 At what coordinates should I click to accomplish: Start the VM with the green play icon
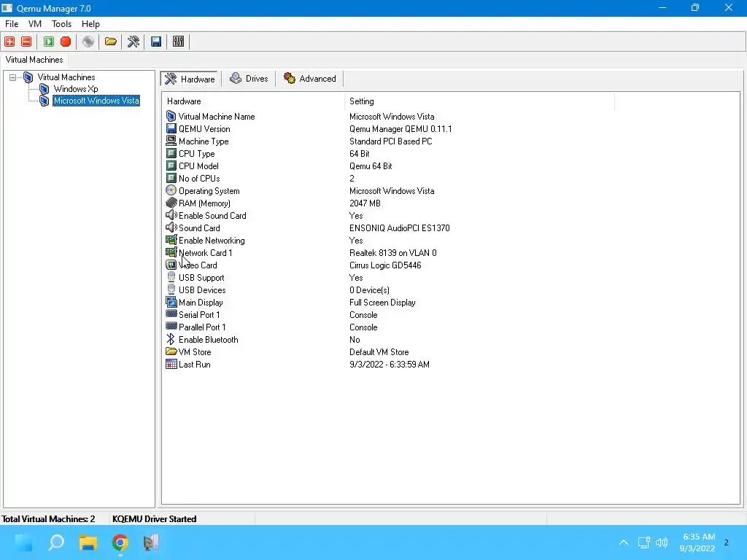pos(49,42)
